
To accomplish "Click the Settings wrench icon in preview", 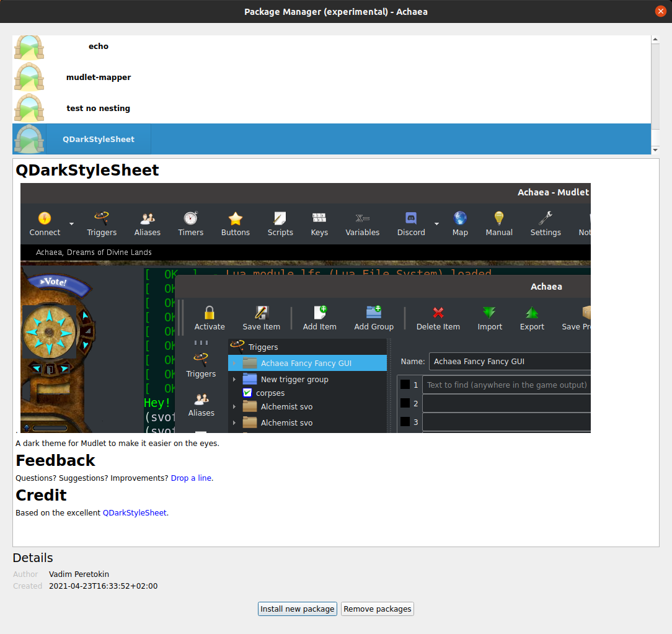I will point(546,218).
